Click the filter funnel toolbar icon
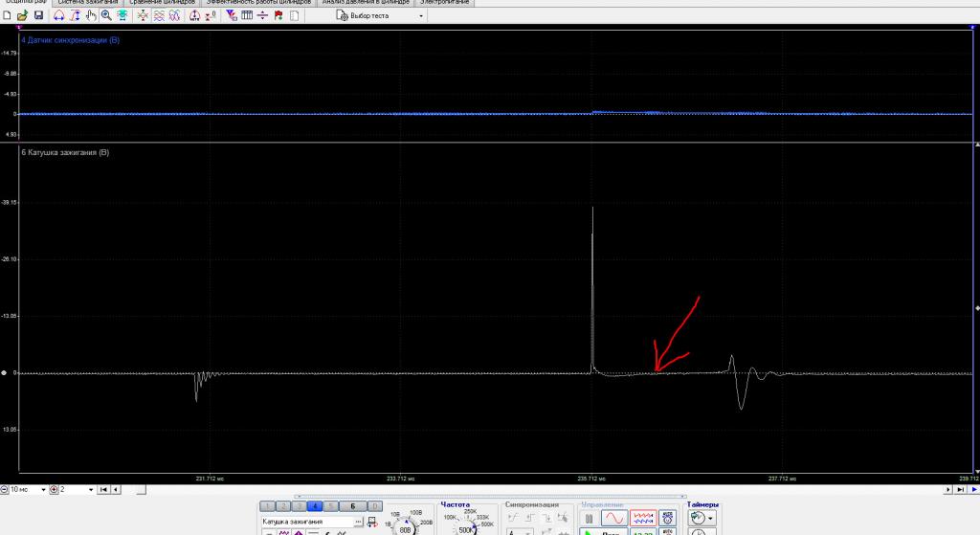This screenshot has height=535, width=980. pos(232,15)
